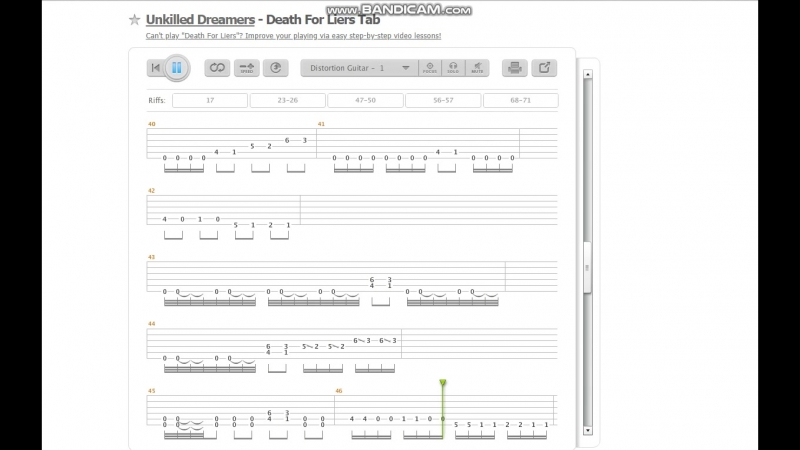Screen dimensions: 800x450
Task: Click the scrollbar up arrow
Action: coord(588,74)
